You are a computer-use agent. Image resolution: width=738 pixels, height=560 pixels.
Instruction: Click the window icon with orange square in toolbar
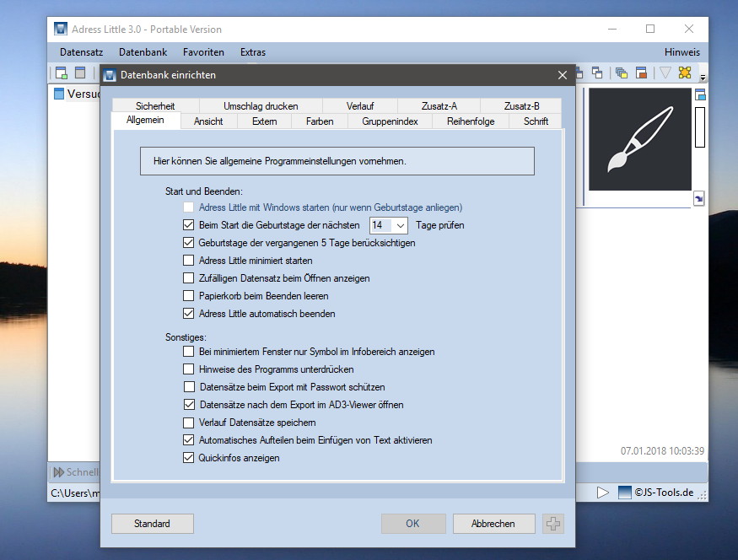[x=641, y=73]
